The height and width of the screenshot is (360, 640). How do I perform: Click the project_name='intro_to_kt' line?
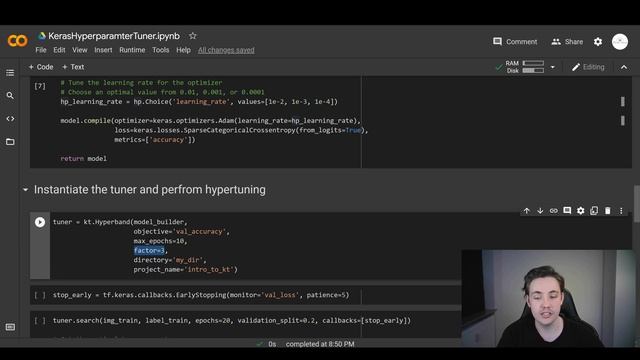point(185,270)
